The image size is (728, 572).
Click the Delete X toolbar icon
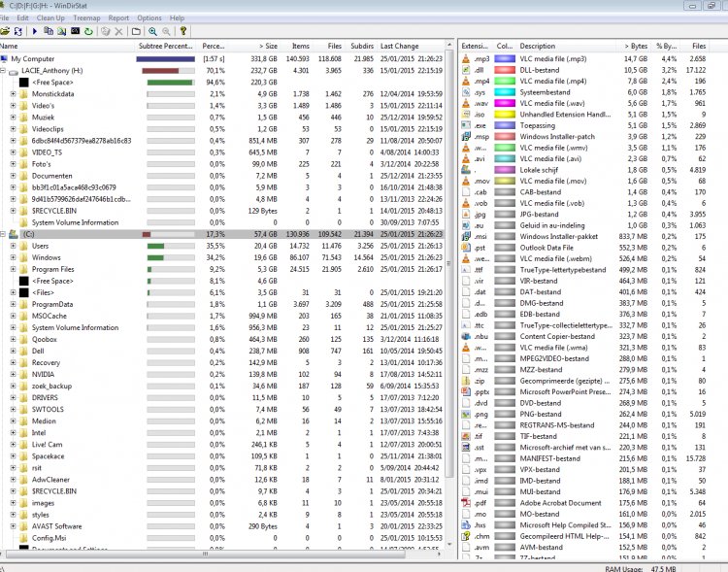[118, 32]
